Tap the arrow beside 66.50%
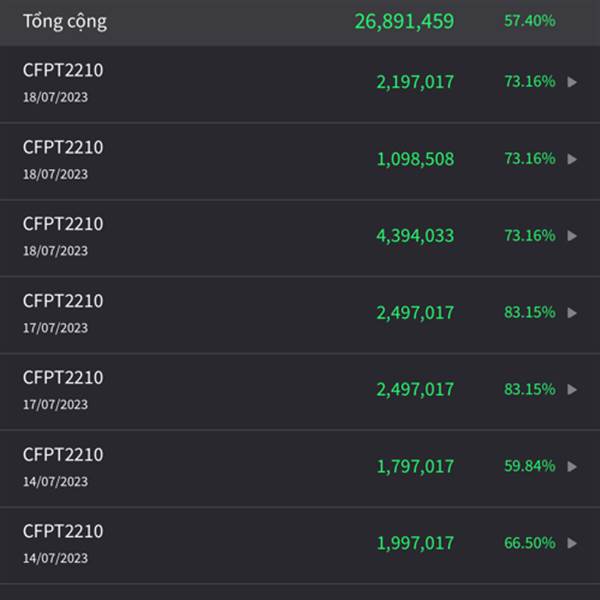 point(572,543)
